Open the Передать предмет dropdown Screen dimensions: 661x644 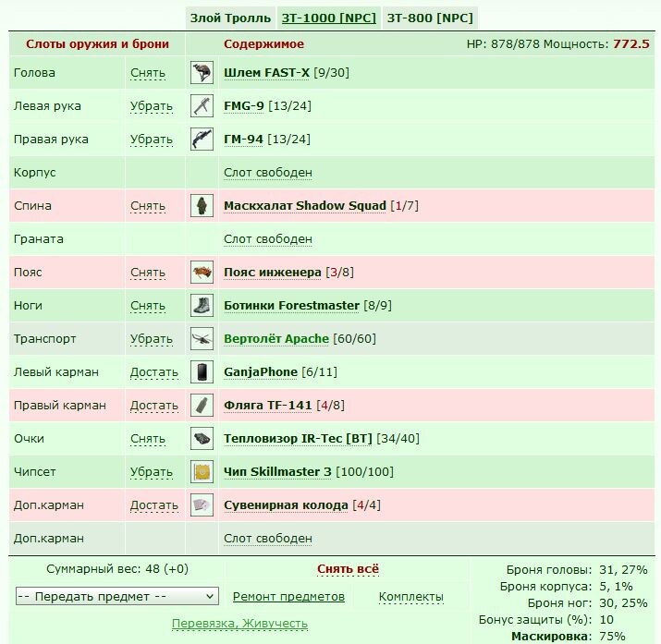(x=117, y=596)
